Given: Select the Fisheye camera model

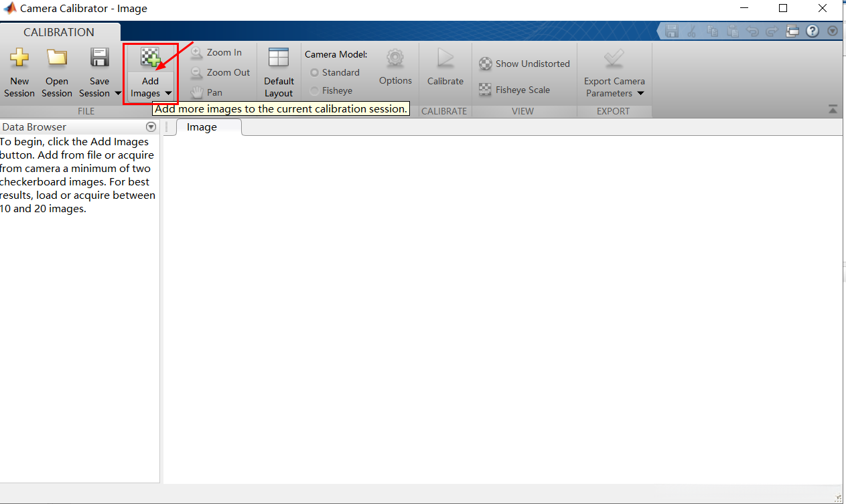Looking at the screenshot, I should coord(332,90).
